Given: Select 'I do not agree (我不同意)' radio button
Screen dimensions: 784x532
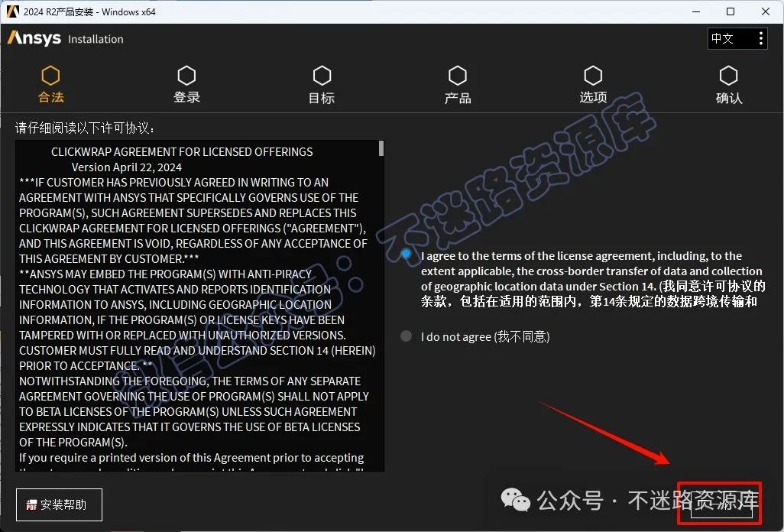Looking at the screenshot, I should [x=406, y=336].
